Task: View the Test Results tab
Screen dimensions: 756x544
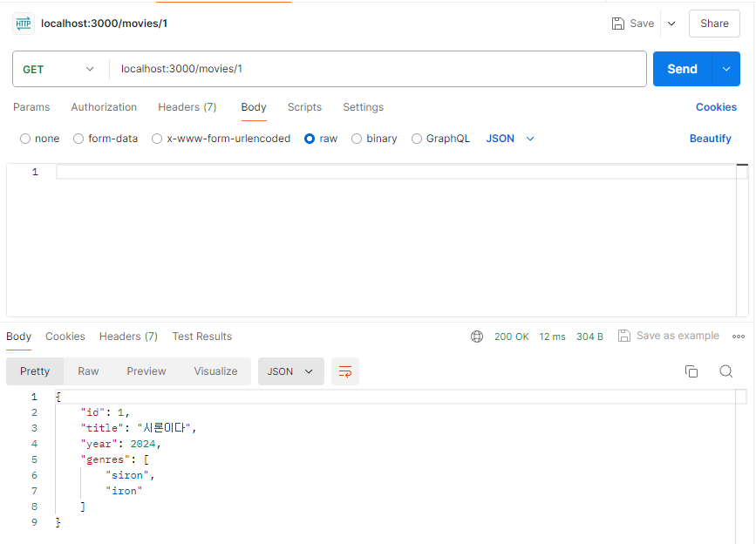Action: [x=202, y=337]
